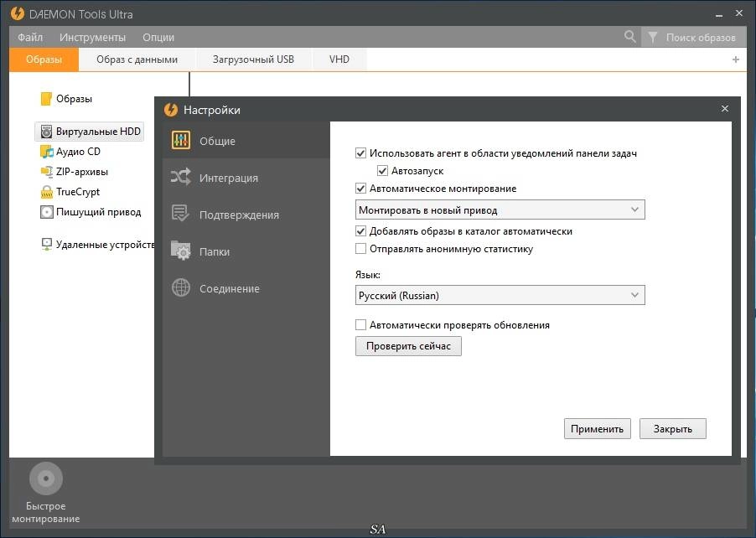Switch to Загрузочный USB tab
This screenshot has width=756, height=538.
pos(253,59)
